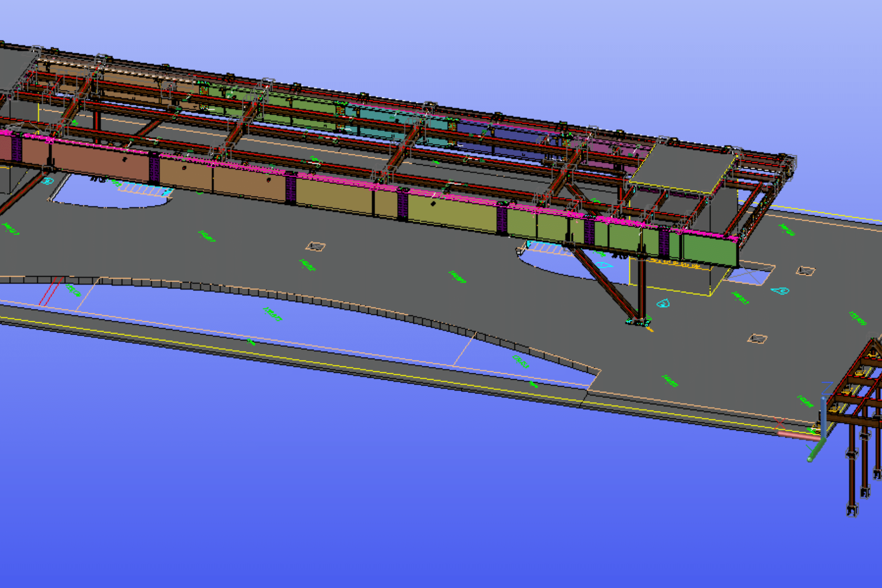882x588 pixels.
Task: Select the vertical support column beside the brace
Action: point(642,289)
